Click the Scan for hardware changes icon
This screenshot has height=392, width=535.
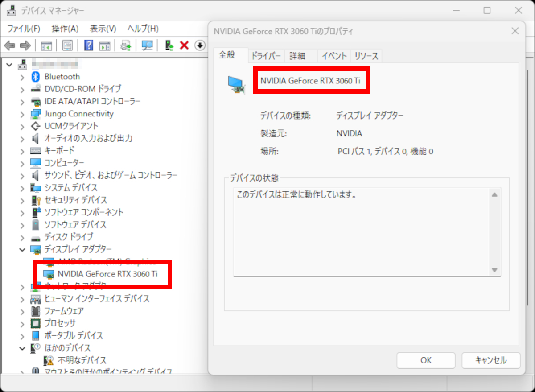point(148,45)
